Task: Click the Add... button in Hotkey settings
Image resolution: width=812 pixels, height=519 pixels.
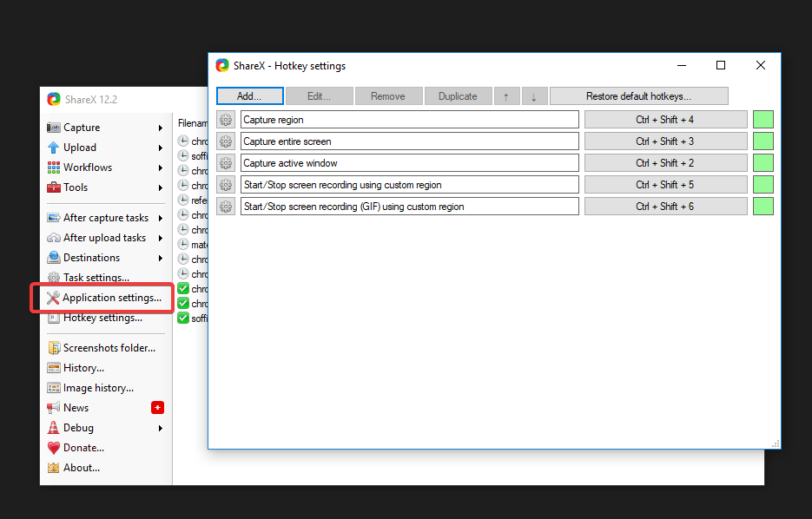Action: (249, 96)
